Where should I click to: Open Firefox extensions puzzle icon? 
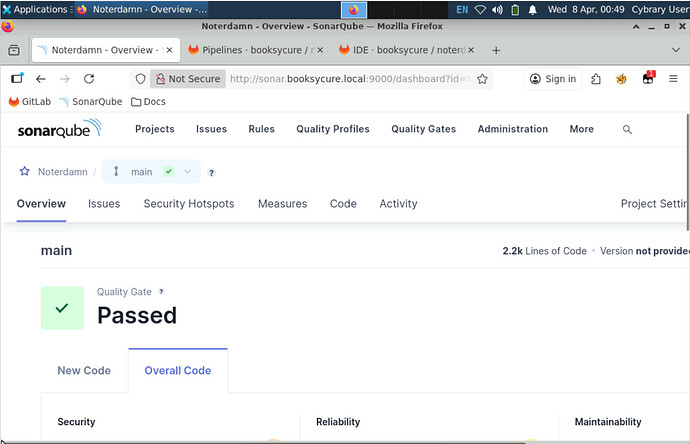pos(597,79)
